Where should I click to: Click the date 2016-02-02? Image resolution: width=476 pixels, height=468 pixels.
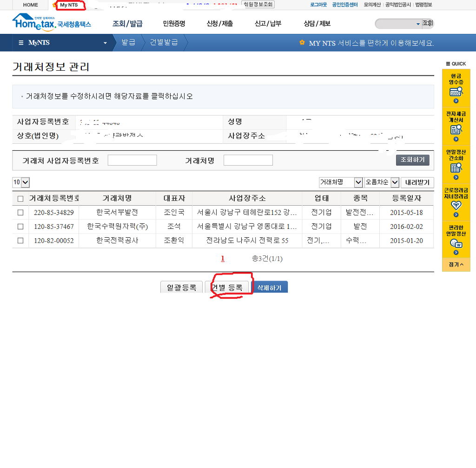406,227
